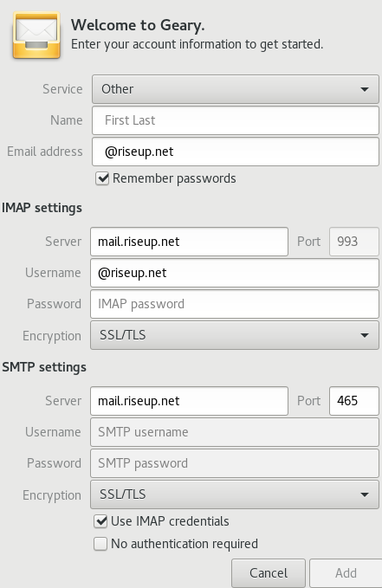Toggle Use IMAP credentials checkbox
Screen dimensions: 382x588
tap(100, 521)
